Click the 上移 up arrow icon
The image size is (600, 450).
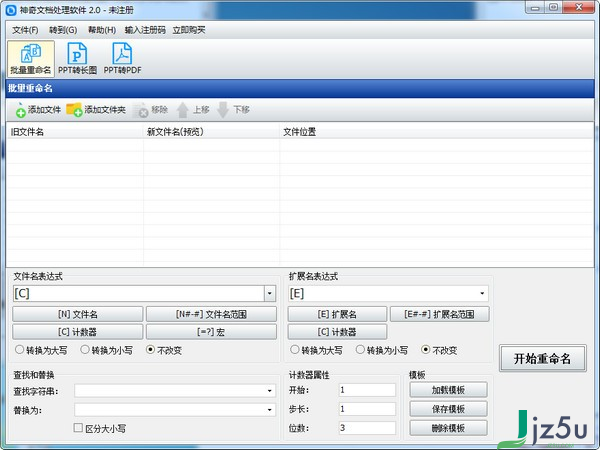coord(183,110)
